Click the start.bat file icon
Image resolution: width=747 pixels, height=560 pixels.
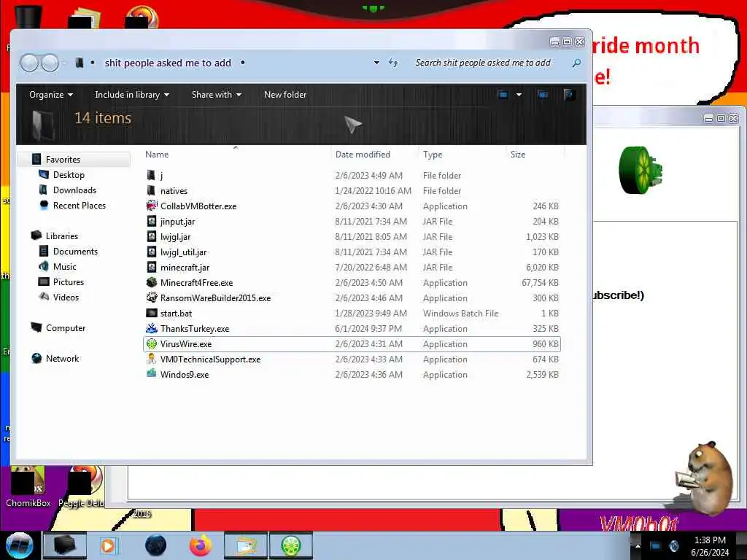(152, 313)
